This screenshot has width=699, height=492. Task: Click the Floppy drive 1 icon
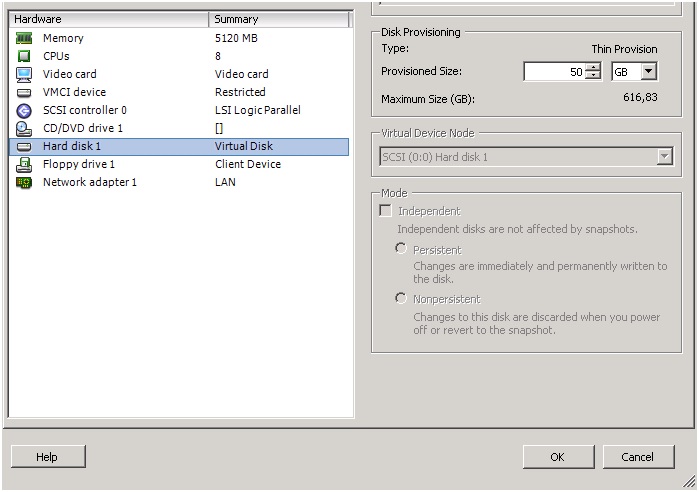[24, 164]
